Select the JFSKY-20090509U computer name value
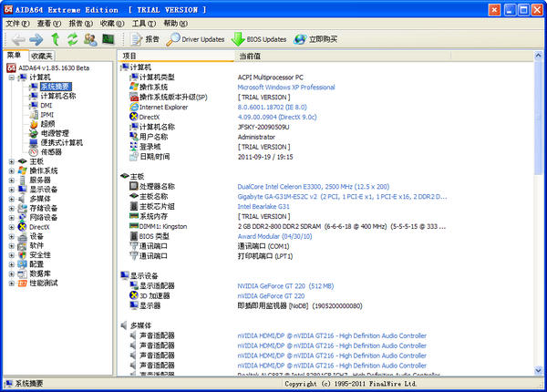 [x=263, y=128]
